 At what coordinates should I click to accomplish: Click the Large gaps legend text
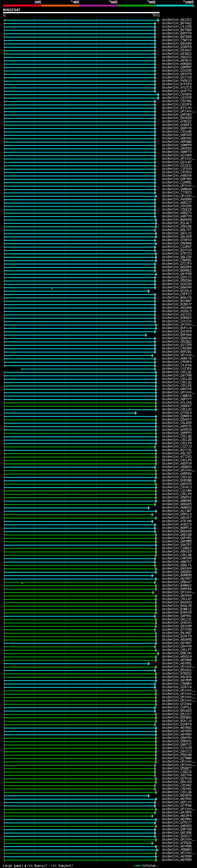38,866
